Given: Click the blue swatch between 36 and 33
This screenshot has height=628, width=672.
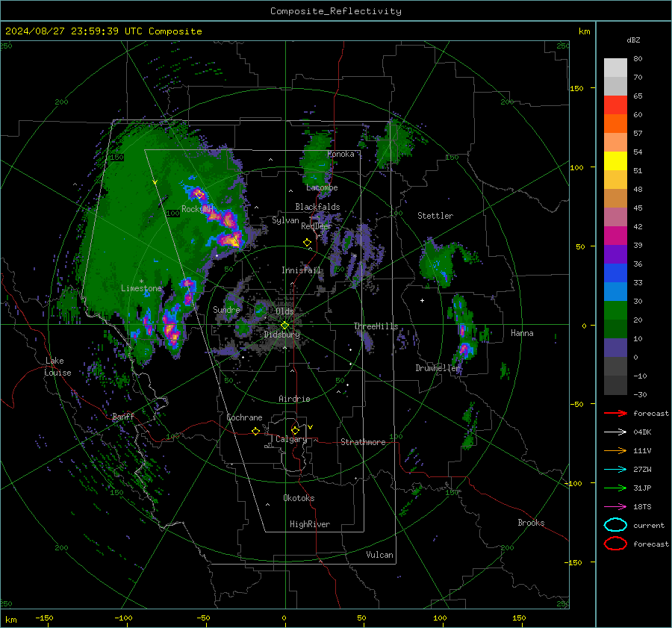Looking at the screenshot, I should click(615, 273).
